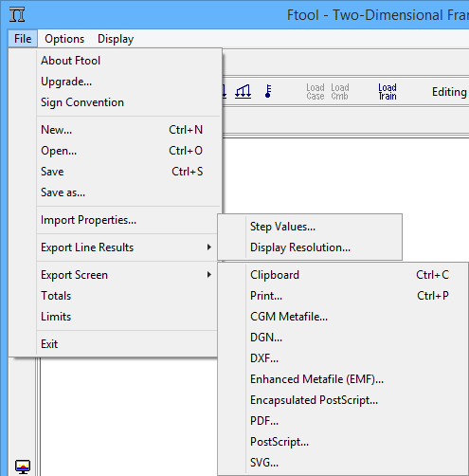Image resolution: width=469 pixels, height=476 pixels.
Task: Click the Load Cmb toolbar icon
Action: pos(340,92)
